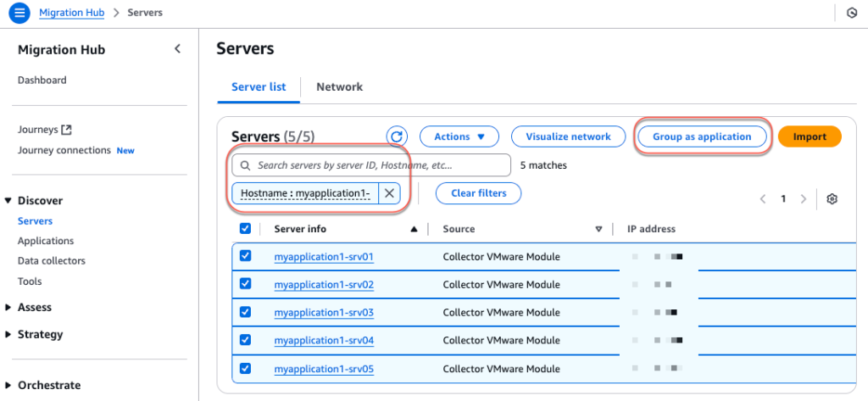This screenshot has height=401, width=868.
Task: Uncheck myapplication1-srv02 row checkbox
Action: (x=245, y=283)
